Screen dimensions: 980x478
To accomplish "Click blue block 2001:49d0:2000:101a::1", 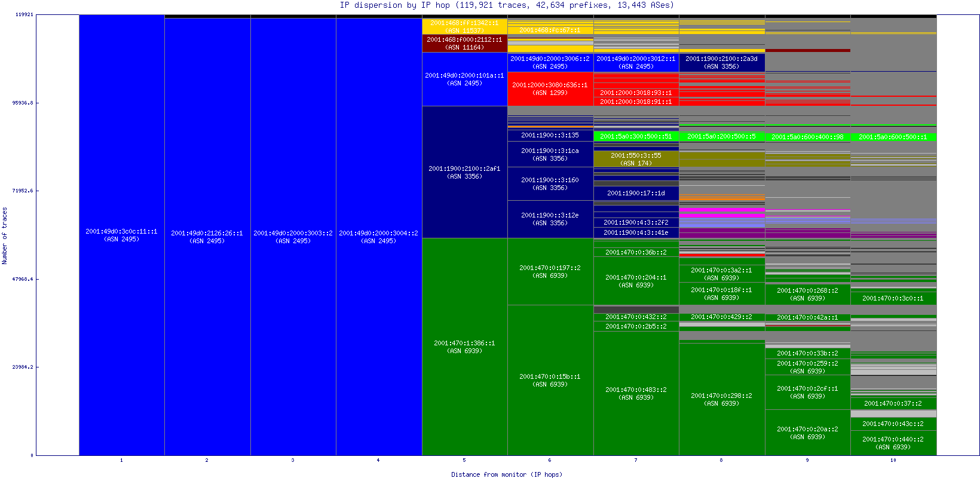I will 465,79.
